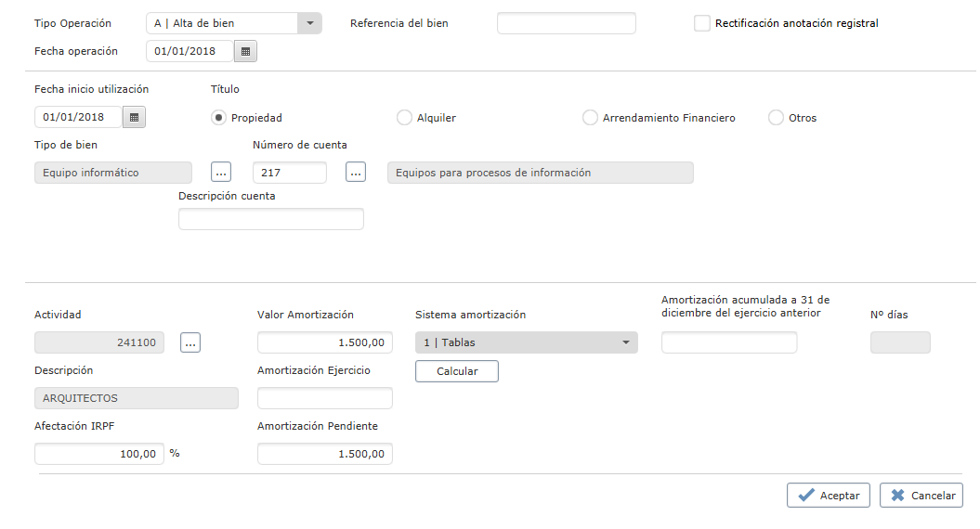This screenshot has height=529, width=980.
Task: Click ARQUITECTOS description field
Action: point(137,398)
